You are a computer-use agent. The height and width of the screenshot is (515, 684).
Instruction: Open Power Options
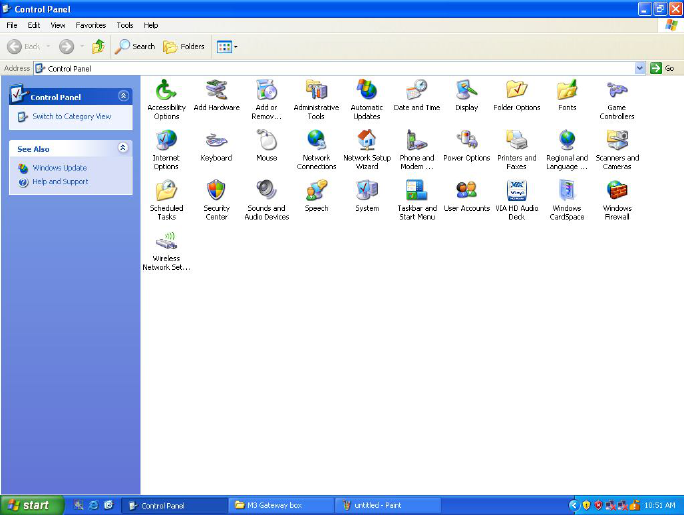tap(466, 146)
